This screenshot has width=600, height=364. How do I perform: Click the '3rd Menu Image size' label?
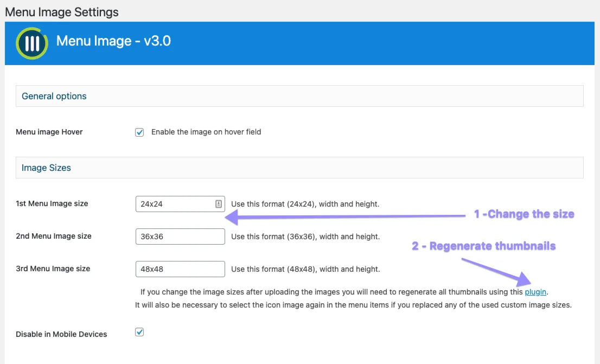click(x=53, y=269)
